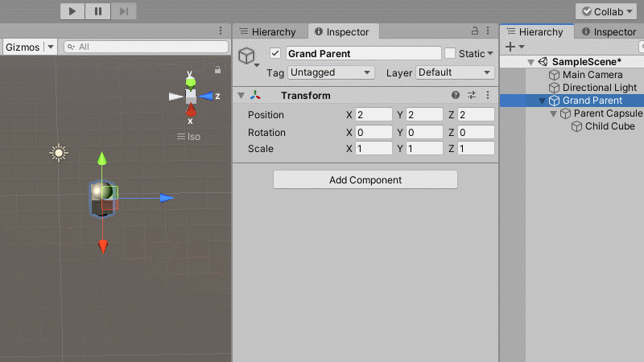Click the green Y axis cone on the orientation gizmo

191,83
